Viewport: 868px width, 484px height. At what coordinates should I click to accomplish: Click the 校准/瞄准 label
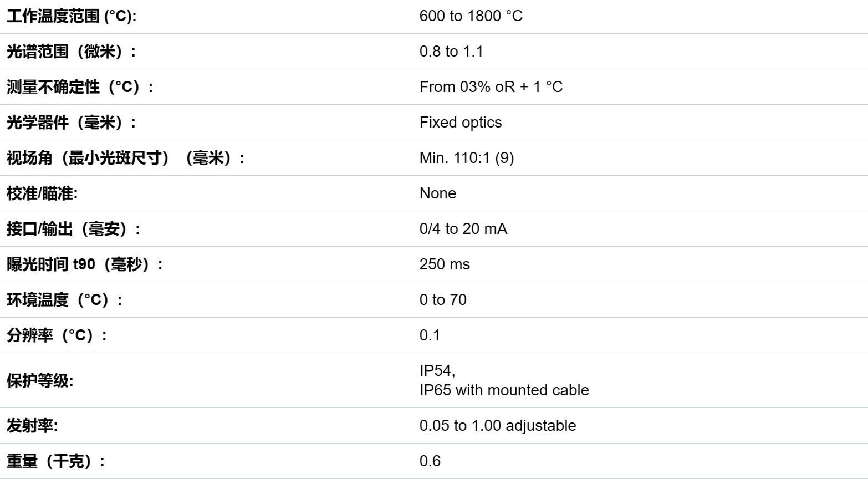42,193
